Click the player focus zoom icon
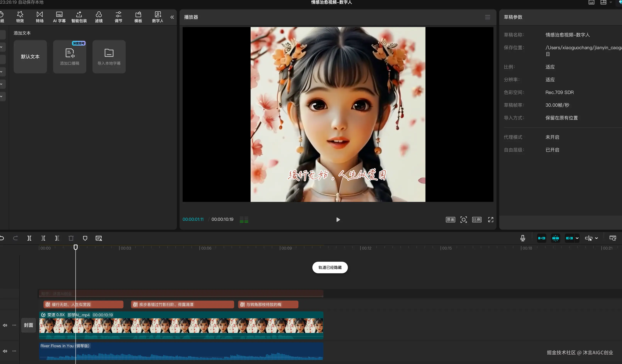The width and height of the screenshot is (622, 364). [x=464, y=220]
